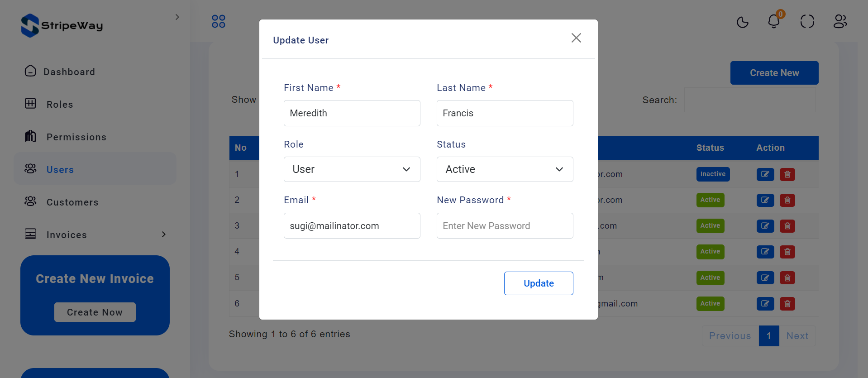Open the user profile icon

tap(840, 21)
